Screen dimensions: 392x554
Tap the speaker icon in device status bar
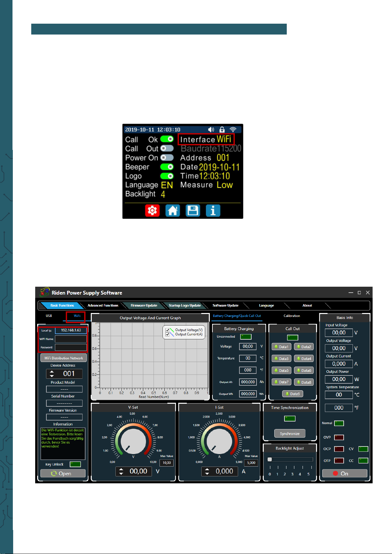pyautogui.click(x=211, y=130)
